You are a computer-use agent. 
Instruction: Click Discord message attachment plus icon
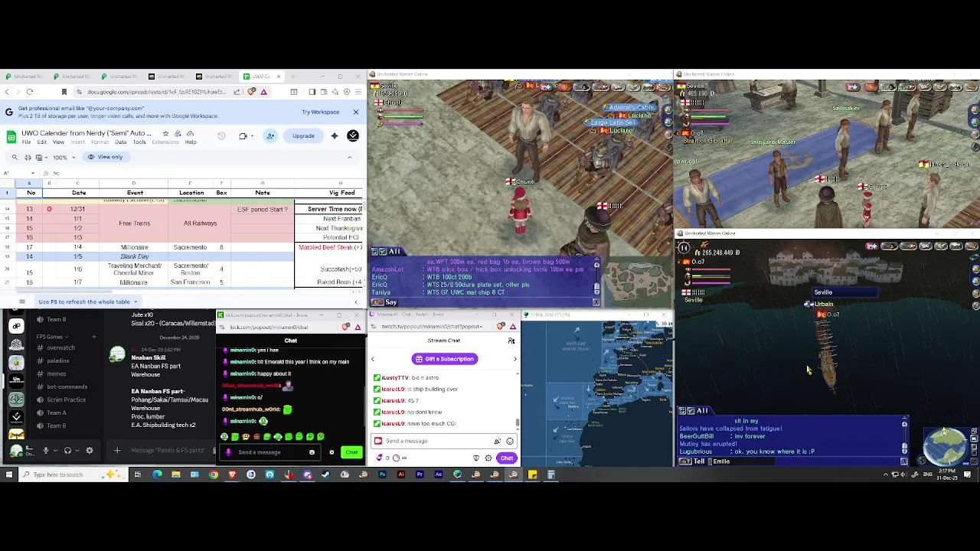117,450
